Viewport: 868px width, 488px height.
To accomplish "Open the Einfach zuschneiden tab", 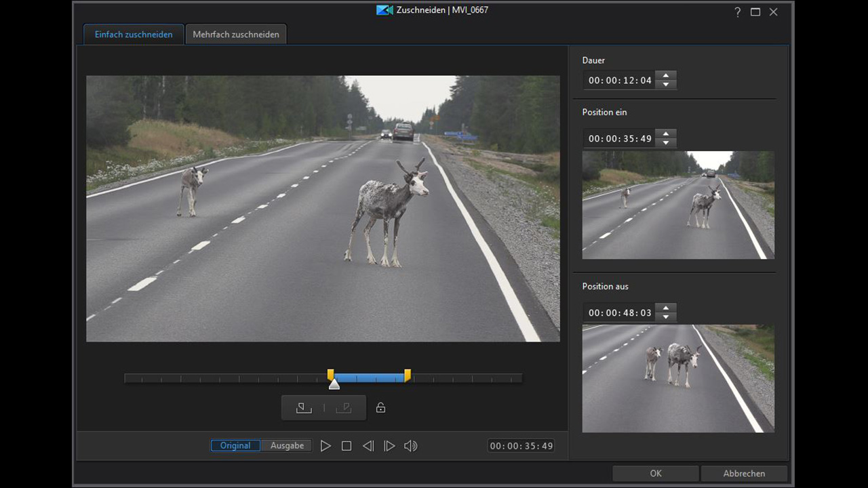I will point(134,35).
